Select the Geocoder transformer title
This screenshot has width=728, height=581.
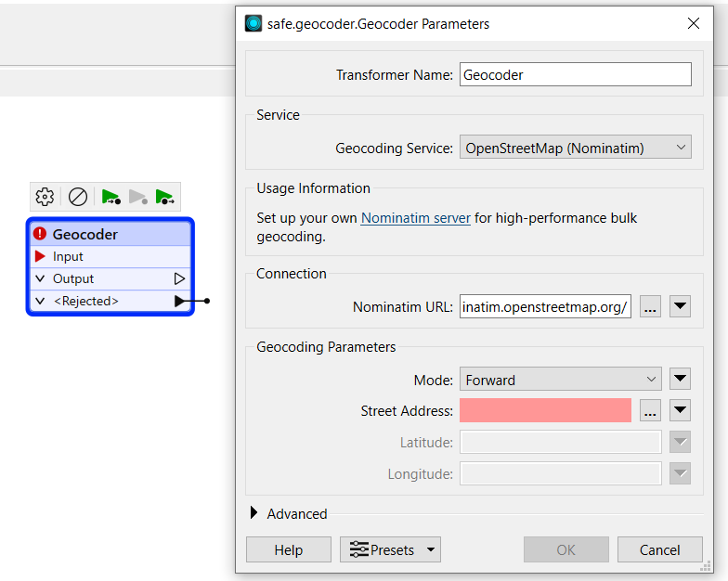tap(85, 234)
